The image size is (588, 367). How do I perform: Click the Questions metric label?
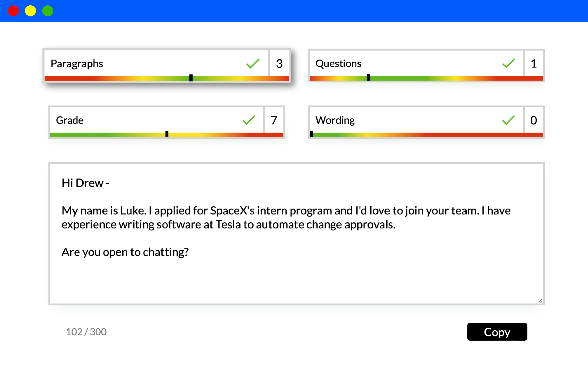pos(338,64)
